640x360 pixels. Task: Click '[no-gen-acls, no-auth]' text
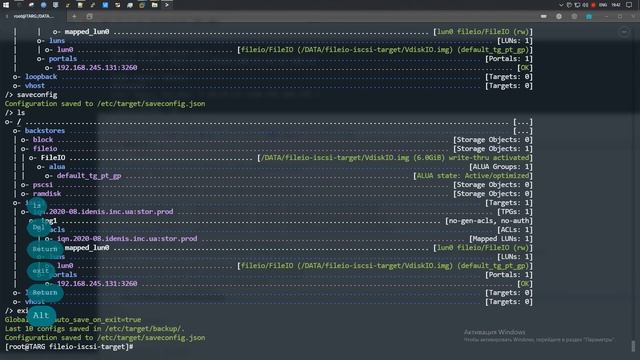point(489,220)
